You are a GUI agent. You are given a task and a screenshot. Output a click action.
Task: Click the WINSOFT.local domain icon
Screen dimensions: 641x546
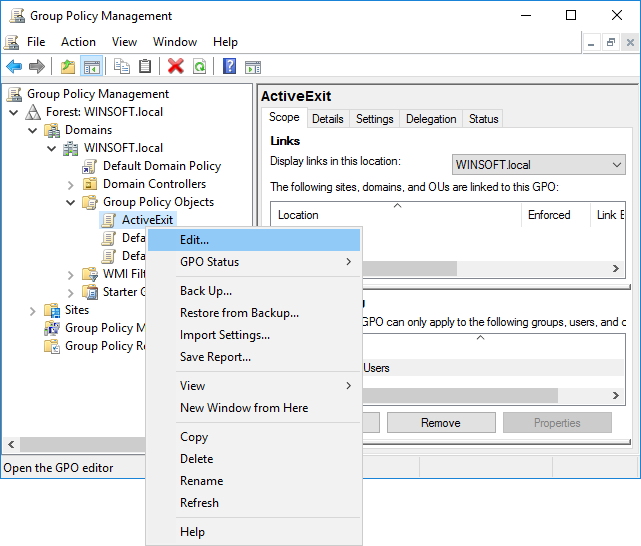[x=71, y=148]
